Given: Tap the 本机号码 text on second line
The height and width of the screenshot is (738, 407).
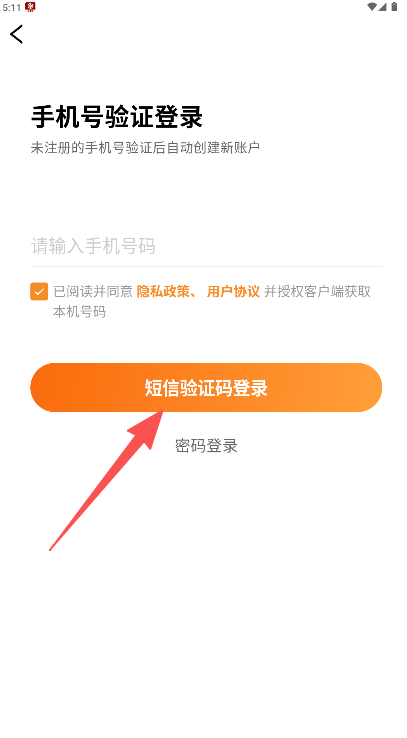Looking at the screenshot, I should click(x=80, y=312).
